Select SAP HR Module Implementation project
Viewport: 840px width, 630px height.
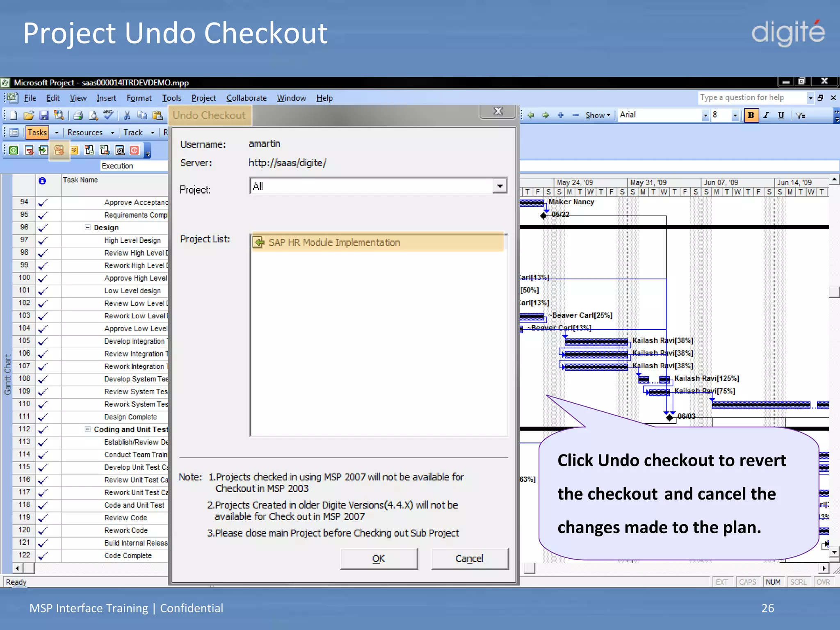378,242
